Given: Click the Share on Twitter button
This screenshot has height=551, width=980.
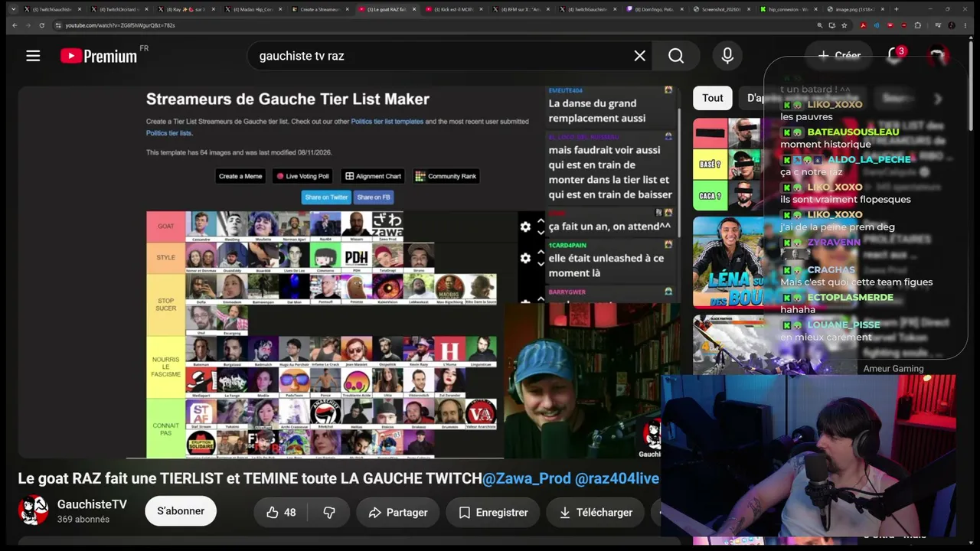Looking at the screenshot, I should 326,197.
